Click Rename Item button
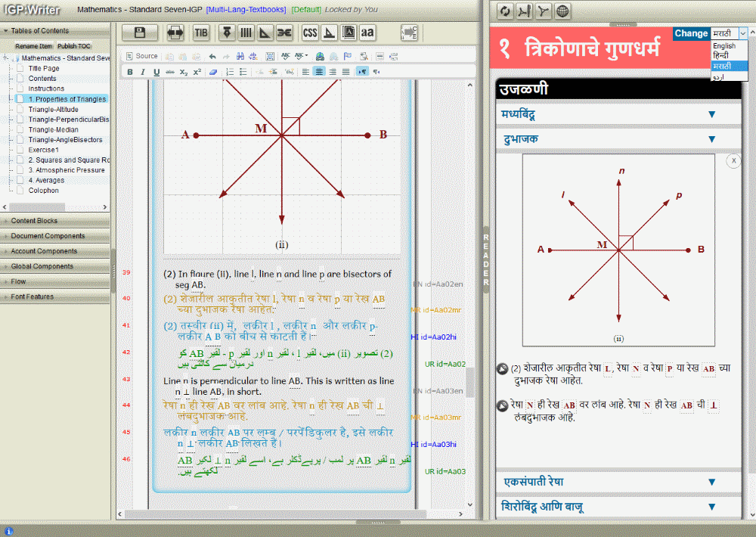Image resolution: width=756 pixels, height=537 pixels. [x=33, y=46]
